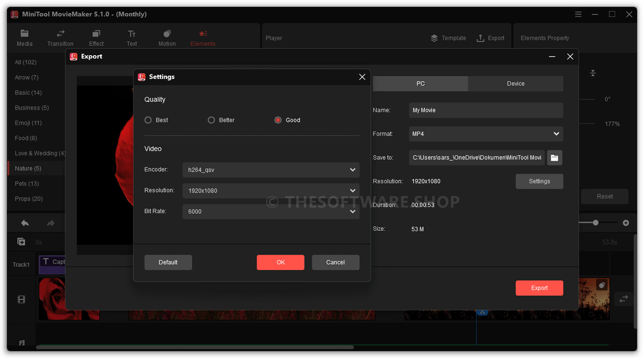Viewport: 644px width, 358px height.
Task: Open the Transition library icon
Action: click(x=60, y=33)
